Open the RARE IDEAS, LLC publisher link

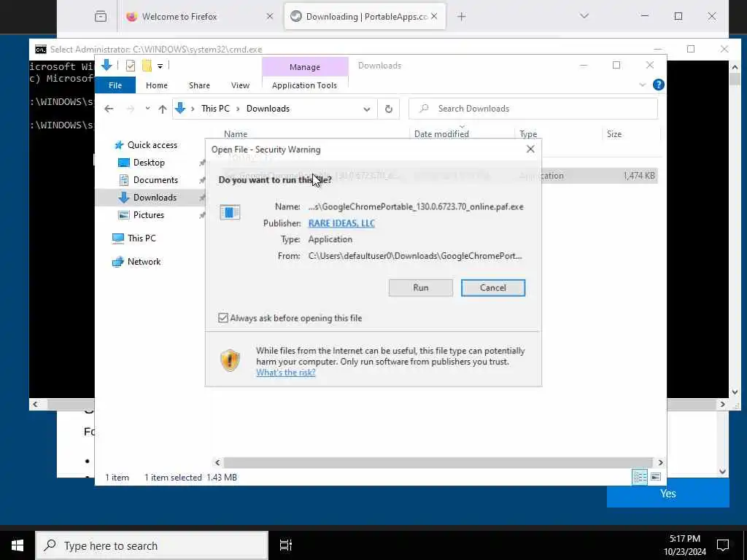click(341, 223)
